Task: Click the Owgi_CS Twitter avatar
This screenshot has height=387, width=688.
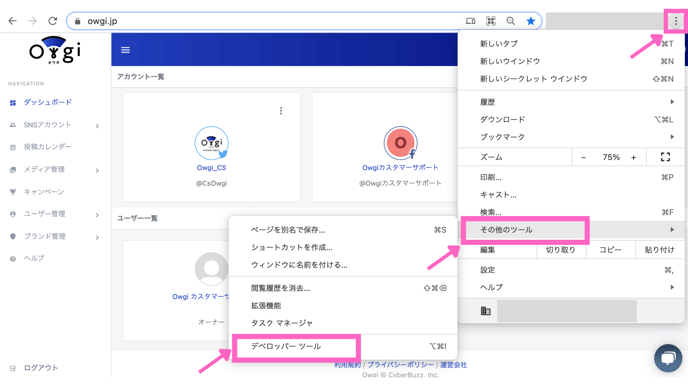Action: 211,143
